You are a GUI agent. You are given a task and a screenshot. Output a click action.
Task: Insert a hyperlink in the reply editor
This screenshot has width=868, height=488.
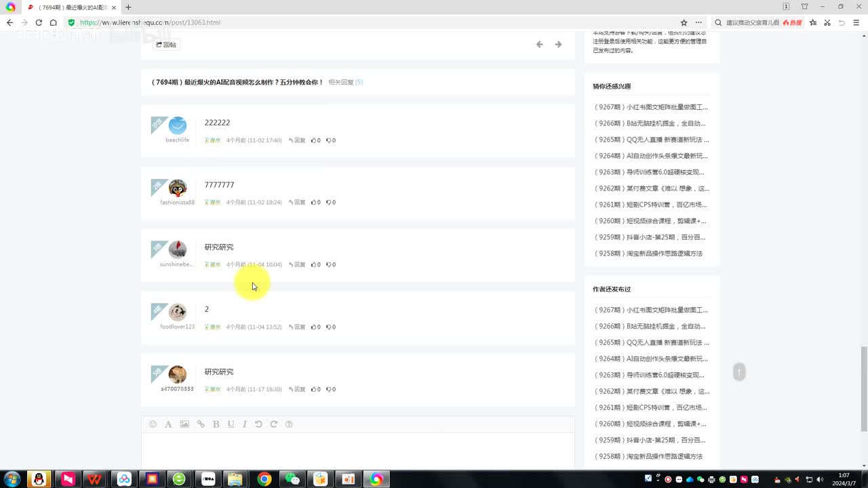click(201, 424)
